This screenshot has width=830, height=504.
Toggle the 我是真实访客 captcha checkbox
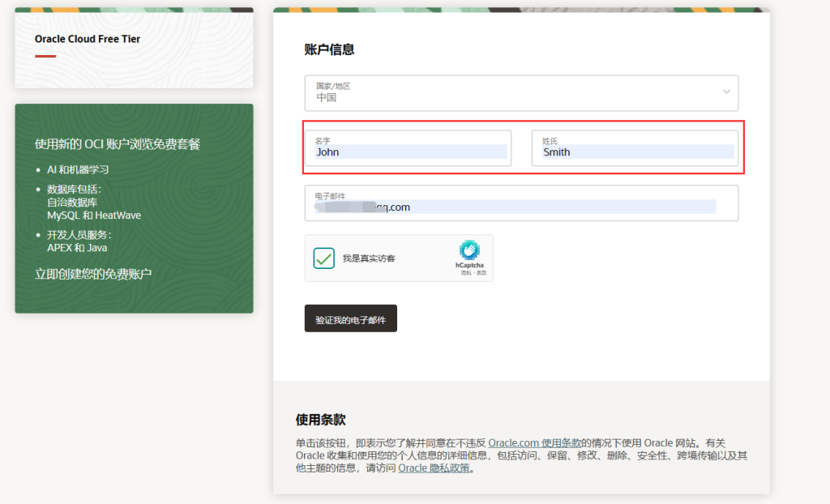(x=324, y=258)
